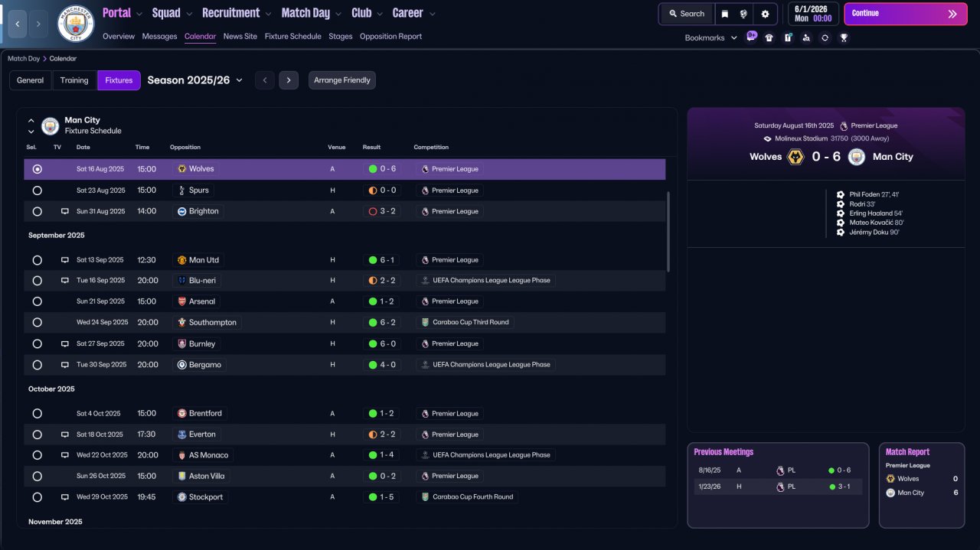The width and height of the screenshot is (980, 550).
Task: Sort fixtures by the Date column header
Action: tap(83, 147)
